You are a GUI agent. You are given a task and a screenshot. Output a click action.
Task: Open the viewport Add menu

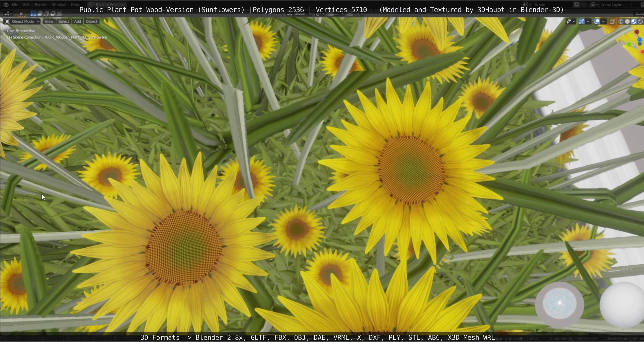click(78, 21)
